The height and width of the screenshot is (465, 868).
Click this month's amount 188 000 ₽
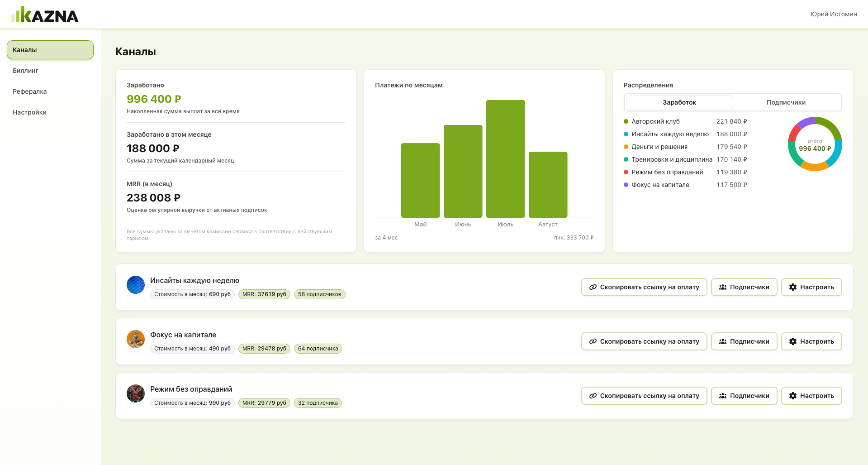click(x=153, y=149)
